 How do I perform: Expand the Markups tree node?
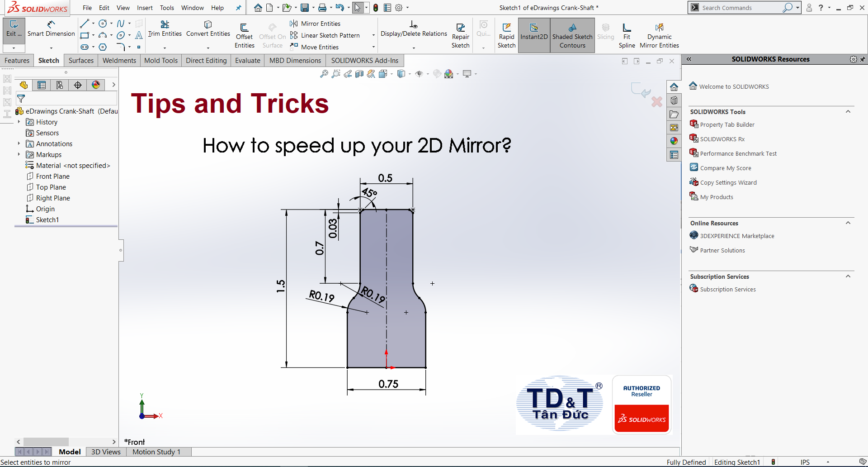[x=19, y=154]
